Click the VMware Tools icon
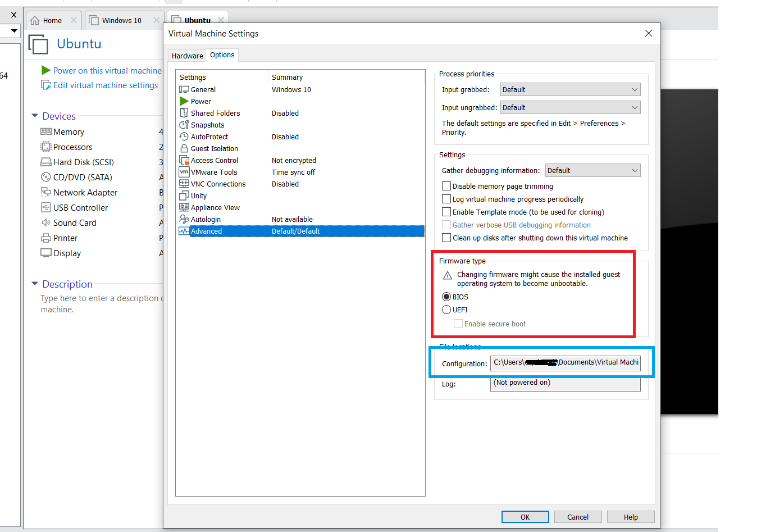Viewport: 775px width, 532px height. 184,172
